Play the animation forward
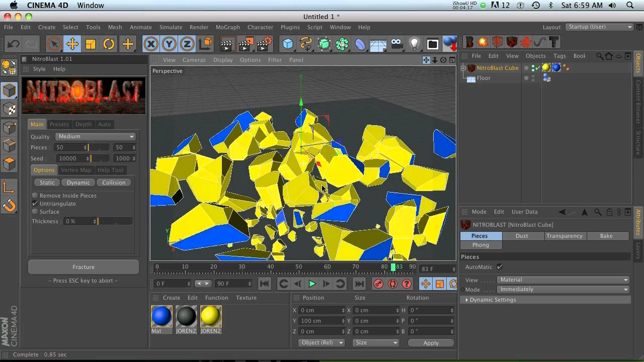 [x=312, y=284]
